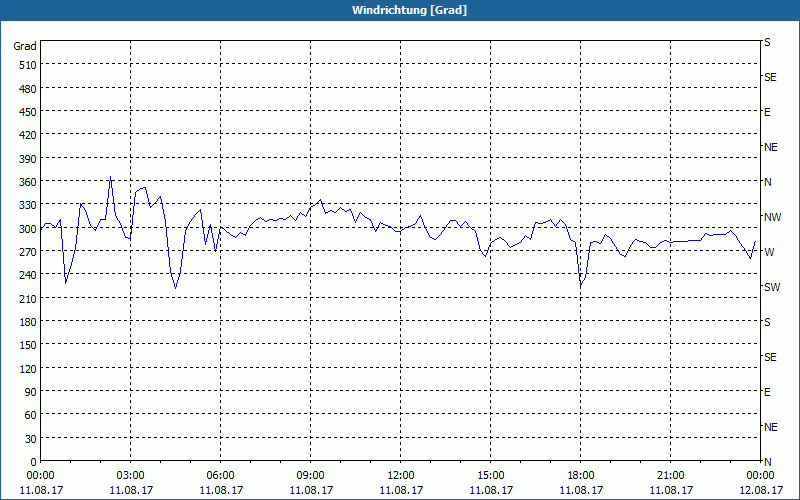Screen dimensions: 800x500
Task: Select the 210 y-axis label
Action: 29,298
